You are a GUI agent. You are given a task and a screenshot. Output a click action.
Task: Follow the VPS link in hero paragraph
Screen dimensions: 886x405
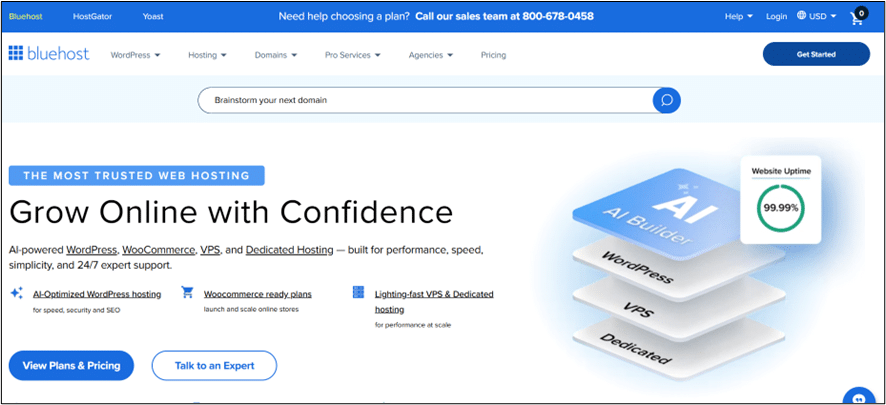[210, 250]
